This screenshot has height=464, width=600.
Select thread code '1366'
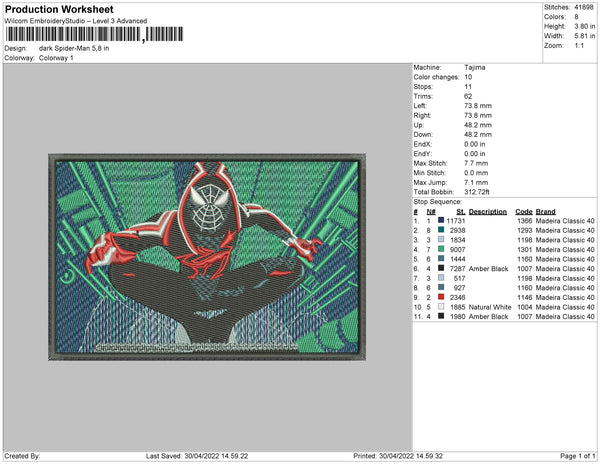coord(525,221)
